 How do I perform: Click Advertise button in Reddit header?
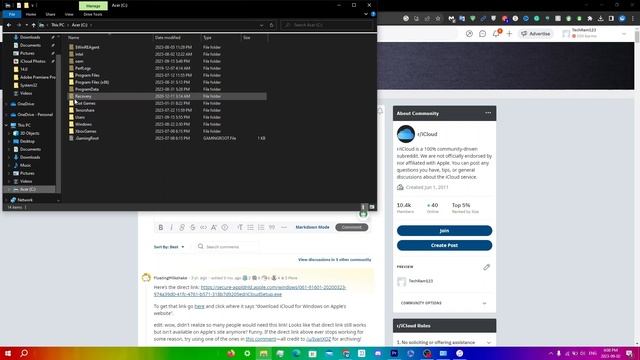click(x=536, y=34)
